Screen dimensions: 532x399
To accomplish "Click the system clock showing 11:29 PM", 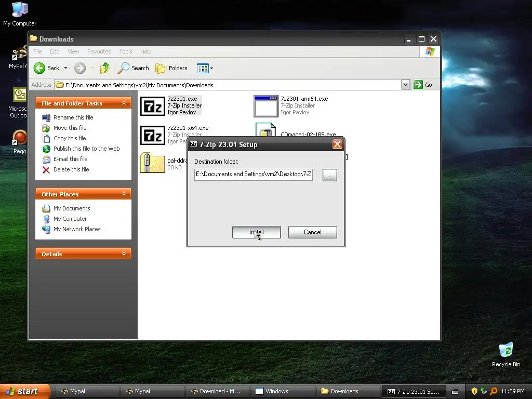I will (512, 391).
